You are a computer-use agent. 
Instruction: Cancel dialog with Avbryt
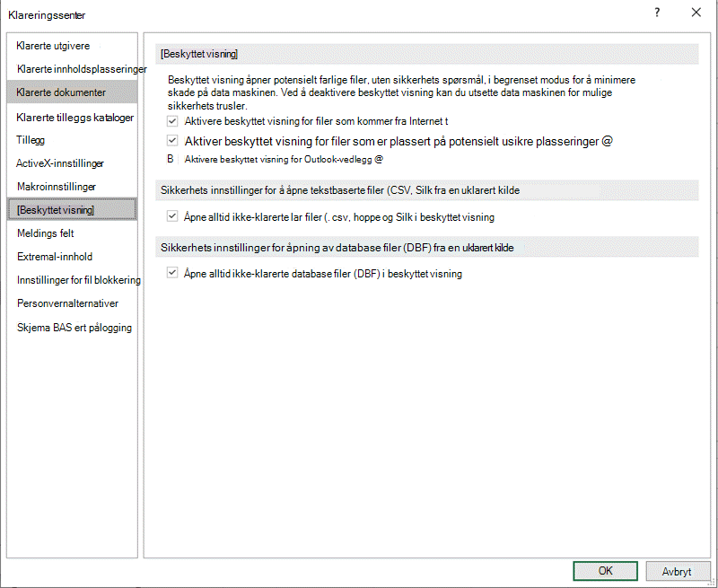pos(678,572)
